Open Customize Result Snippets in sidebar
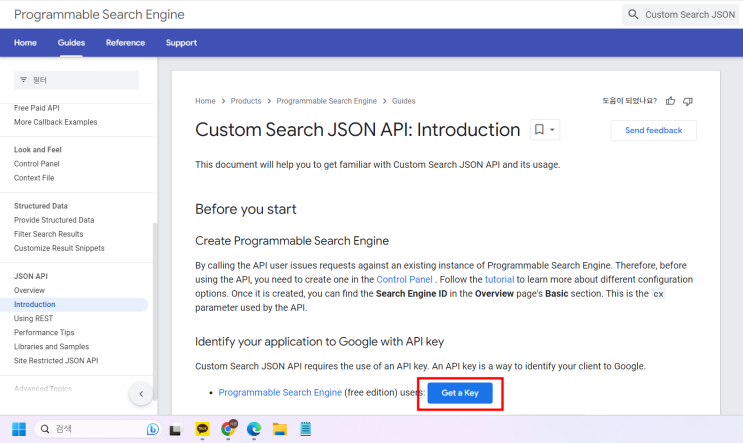The height and width of the screenshot is (443, 743). (59, 248)
